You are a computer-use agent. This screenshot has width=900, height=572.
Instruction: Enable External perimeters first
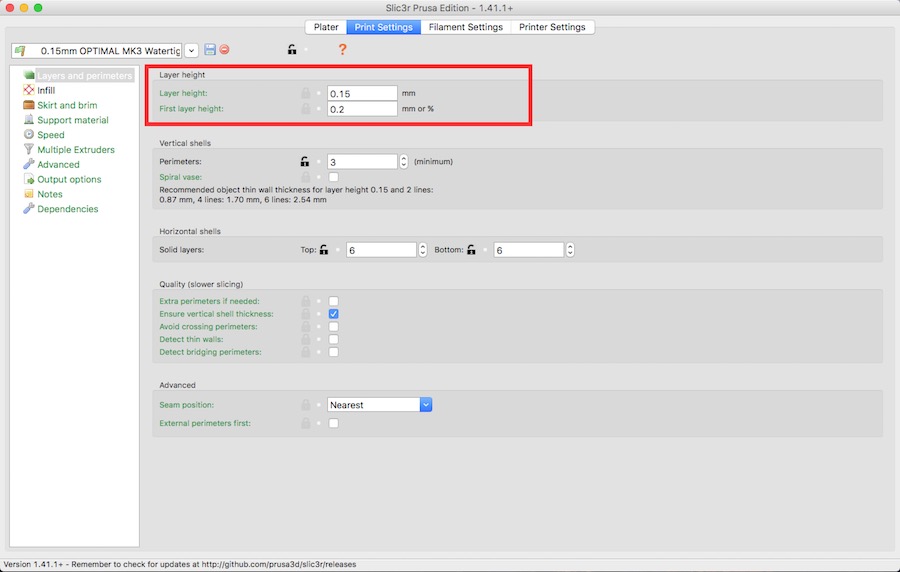point(333,423)
